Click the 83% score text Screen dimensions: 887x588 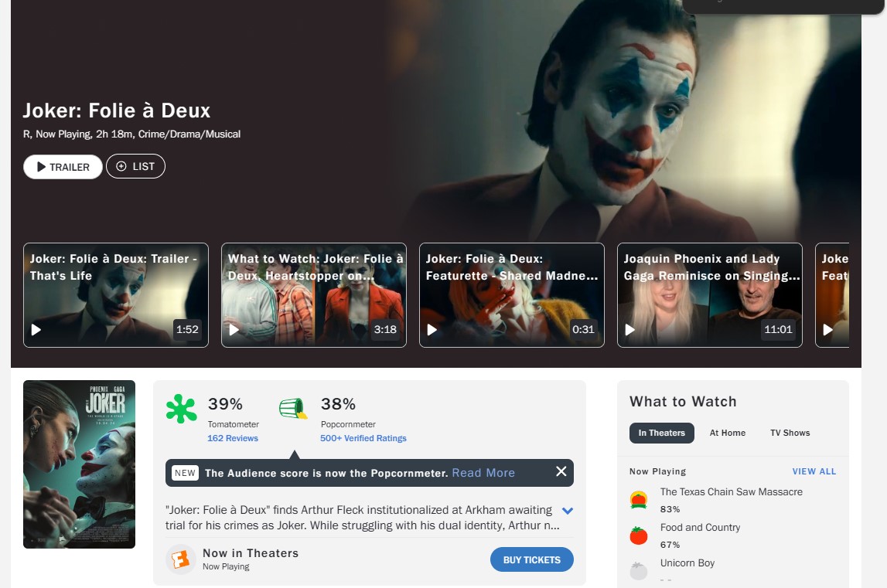click(x=670, y=509)
